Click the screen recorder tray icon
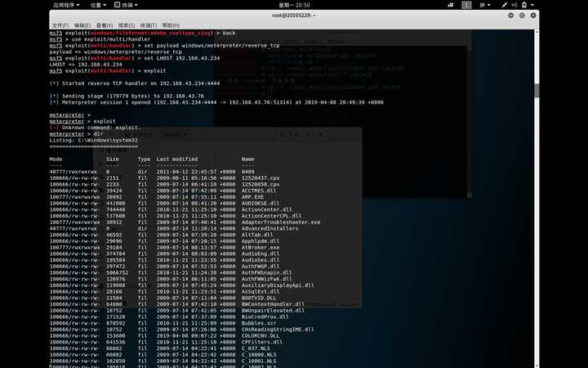This screenshot has height=368, width=588. pyautogui.click(x=451, y=5)
